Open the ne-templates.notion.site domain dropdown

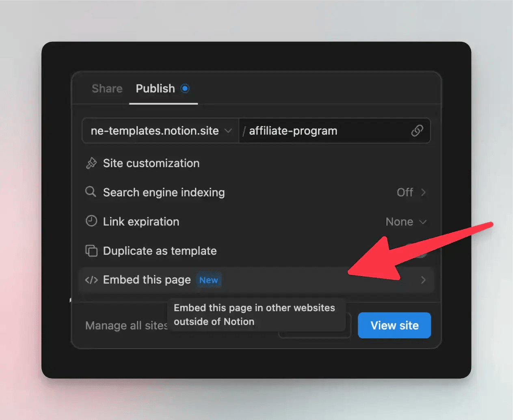161,131
